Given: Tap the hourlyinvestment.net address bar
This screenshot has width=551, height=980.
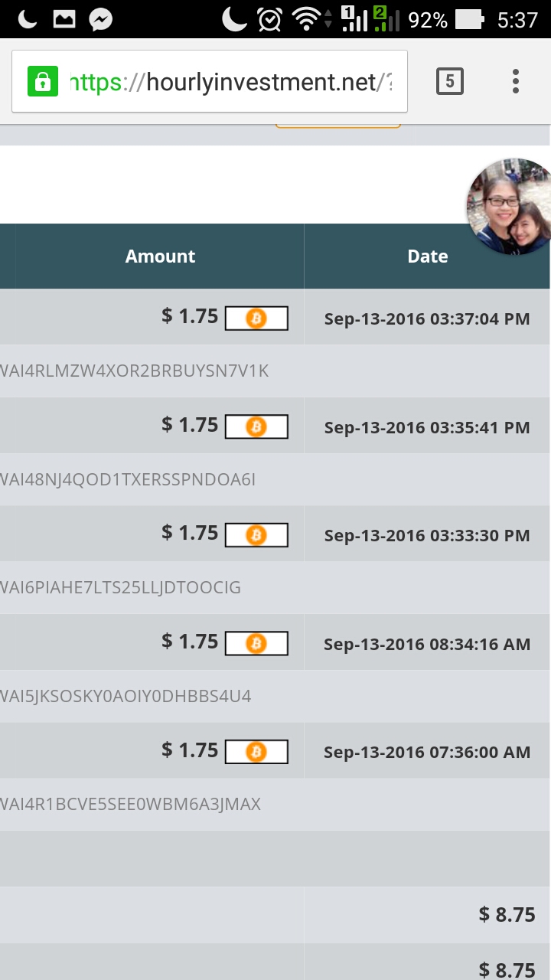Looking at the screenshot, I should (230, 81).
